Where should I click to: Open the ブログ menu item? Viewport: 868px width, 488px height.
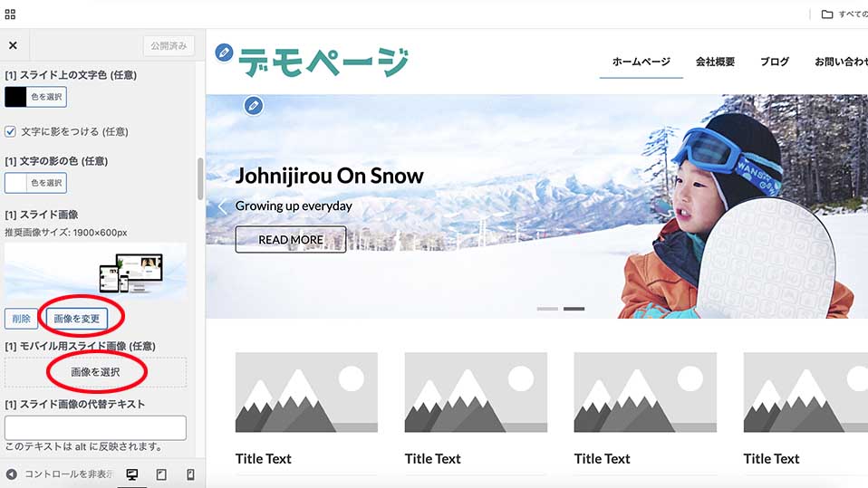(x=775, y=62)
